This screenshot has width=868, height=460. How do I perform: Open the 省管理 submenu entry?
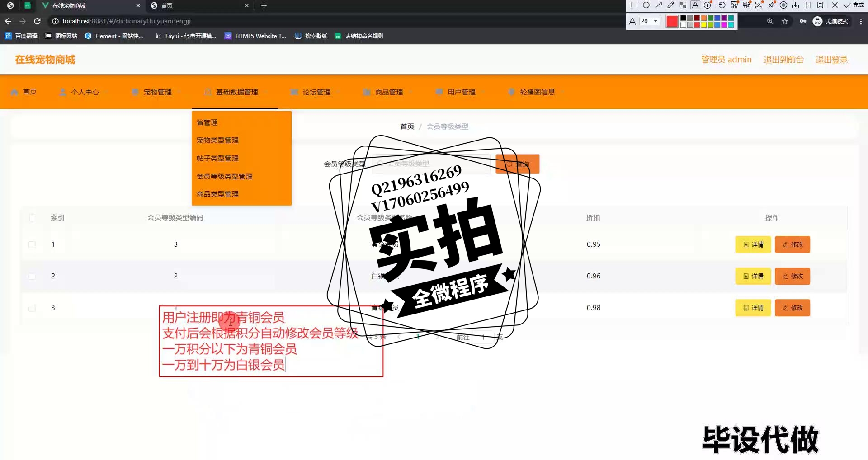pyautogui.click(x=241, y=122)
